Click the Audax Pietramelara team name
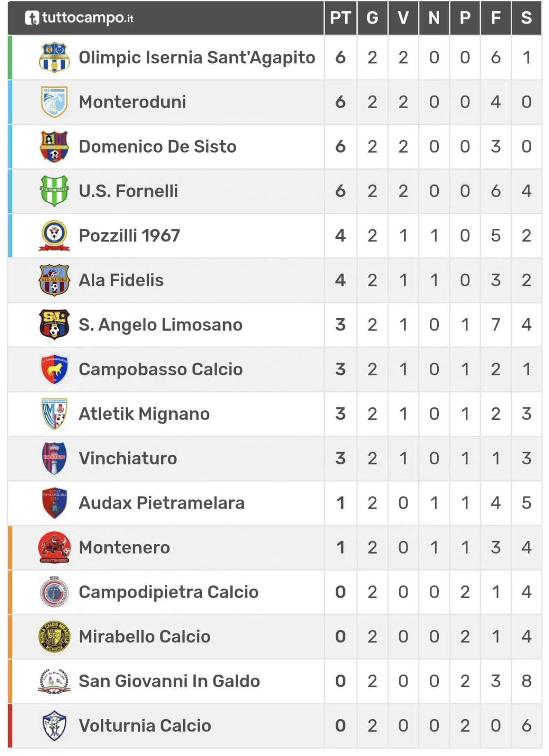 pyautogui.click(x=162, y=503)
